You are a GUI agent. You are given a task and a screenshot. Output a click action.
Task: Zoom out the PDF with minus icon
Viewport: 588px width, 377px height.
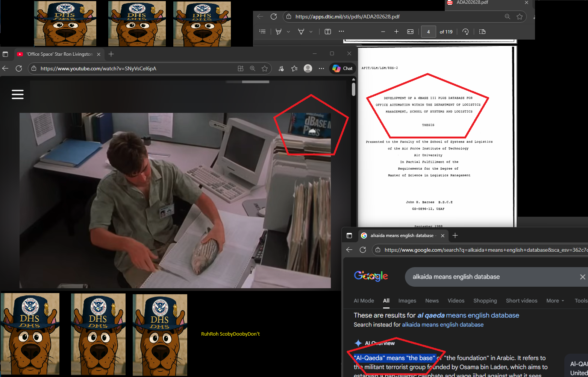[x=383, y=32]
